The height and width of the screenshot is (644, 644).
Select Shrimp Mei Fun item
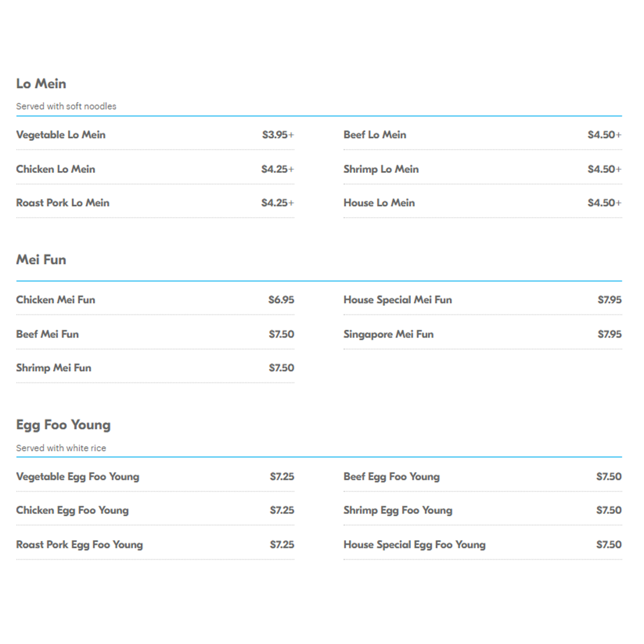(x=54, y=368)
